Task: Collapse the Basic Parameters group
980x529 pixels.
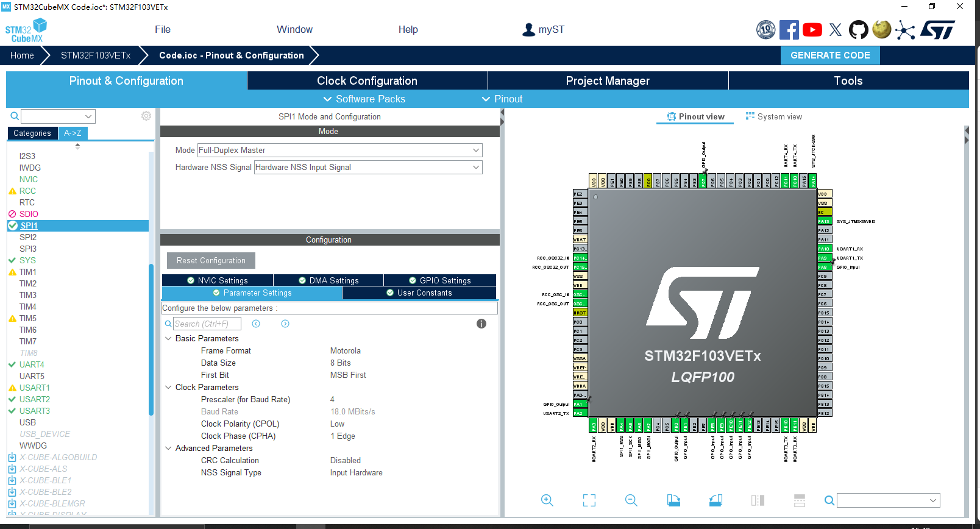Action: (168, 338)
